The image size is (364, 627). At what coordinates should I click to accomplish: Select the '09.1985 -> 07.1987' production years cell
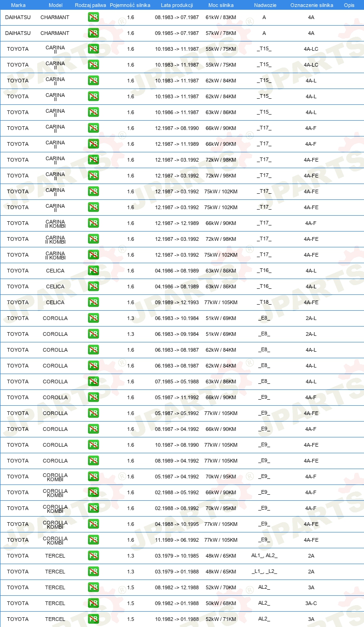pos(177,33)
